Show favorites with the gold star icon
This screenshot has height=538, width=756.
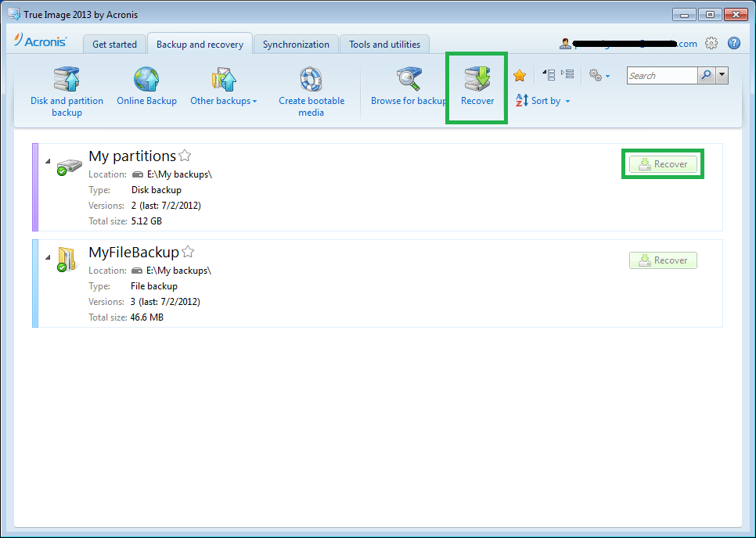coord(519,75)
